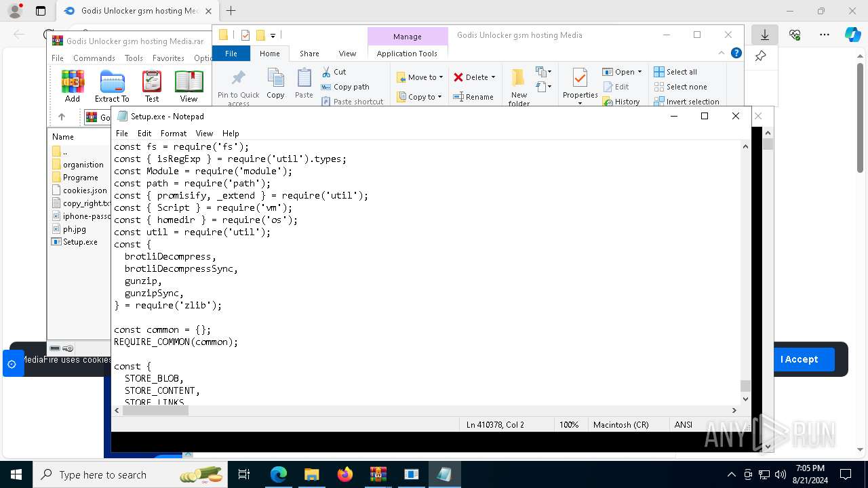Viewport: 868px width, 488px height.
Task: Click Cut in Explorer ribbon
Action: tap(334, 72)
